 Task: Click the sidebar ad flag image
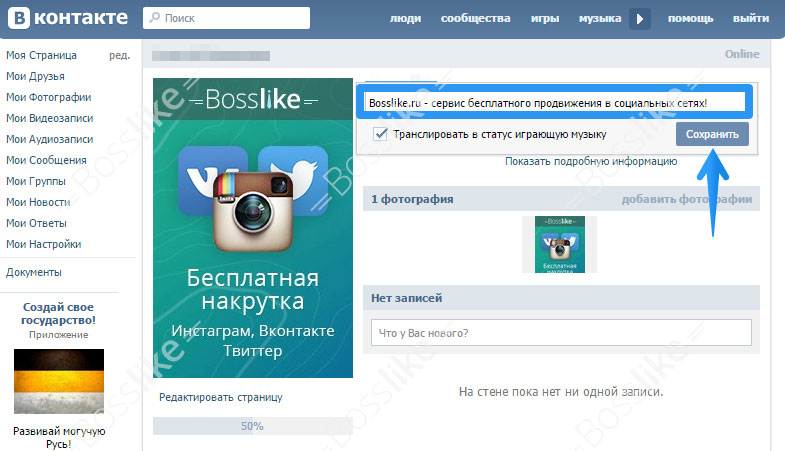click(59, 381)
